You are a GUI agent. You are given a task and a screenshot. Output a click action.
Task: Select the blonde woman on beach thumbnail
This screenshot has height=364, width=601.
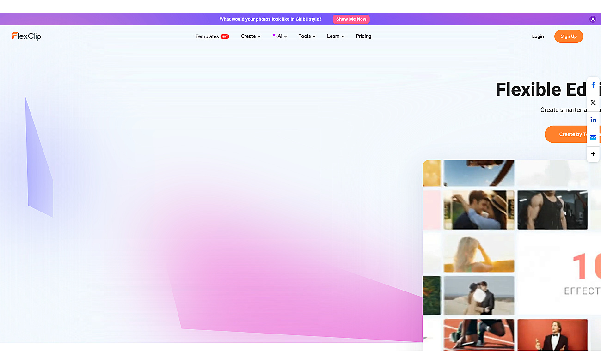[479, 253]
